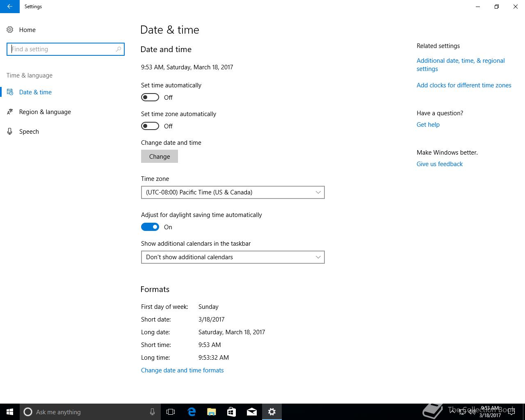The height and width of the screenshot is (420, 525).
Task: Open Task View from the taskbar
Action: [x=171, y=412]
